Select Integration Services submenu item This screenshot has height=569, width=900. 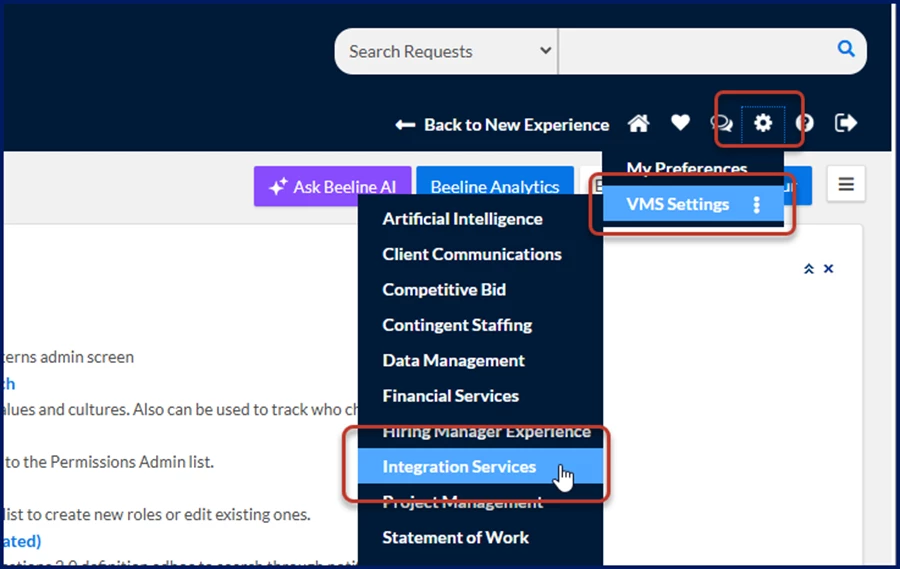pyautogui.click(x=480, y=466)
